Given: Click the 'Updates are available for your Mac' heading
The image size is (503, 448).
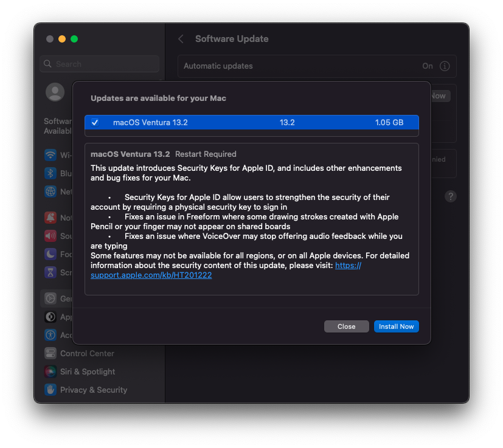Looking at the screenshot, I should click(159, 98).
